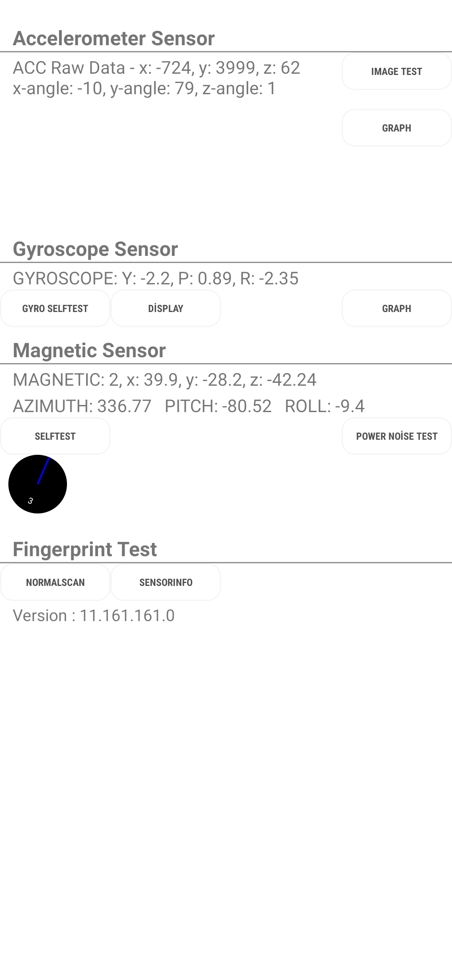Tap the Fingerprint Test heading
Image resolution: width=452 pixels, height=980 pixels.
[85, 549]
